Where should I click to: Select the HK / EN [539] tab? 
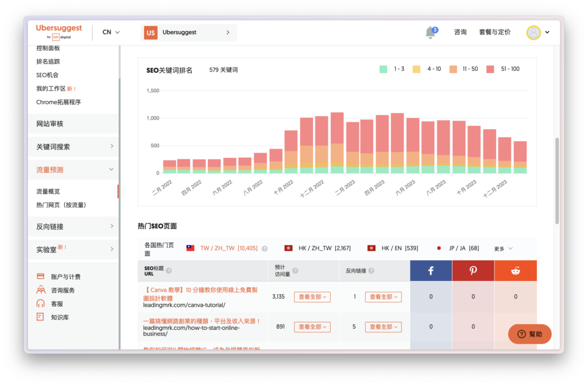coord(400,248)
